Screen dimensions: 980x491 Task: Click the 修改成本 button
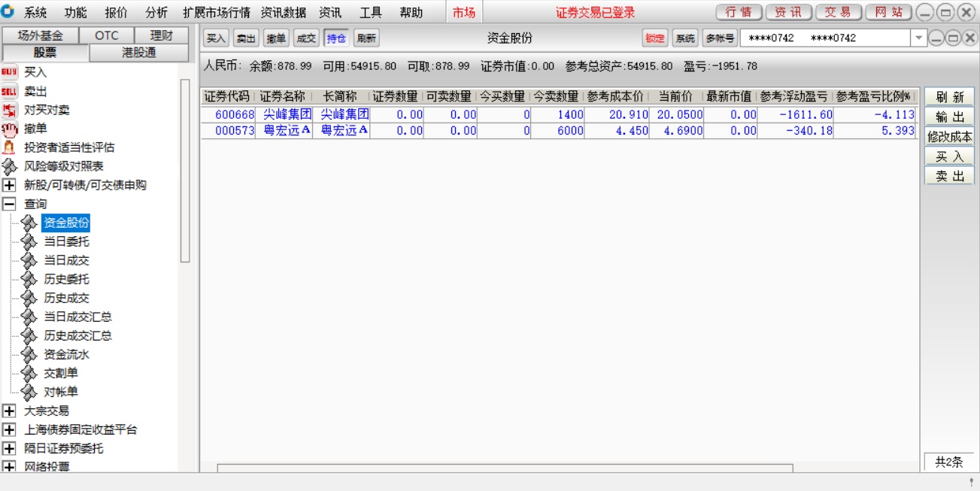[949, 136]
